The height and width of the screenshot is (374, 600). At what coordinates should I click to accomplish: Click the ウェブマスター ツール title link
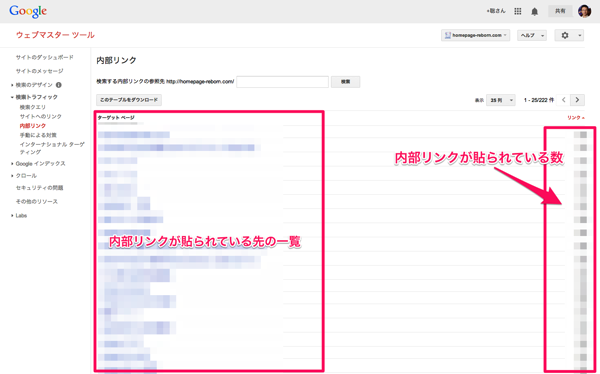coord(55,35)
